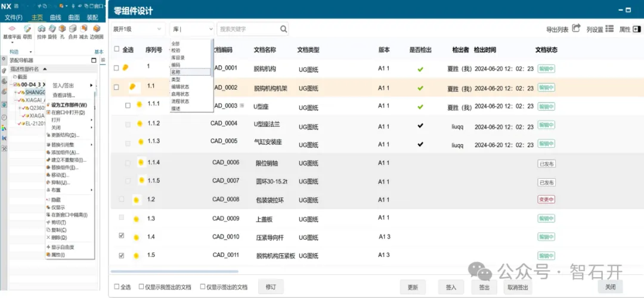The height and width of the screenshot is (298, 644).
Task: Click the search magnifier icon
Action: (x=283, y=29)
